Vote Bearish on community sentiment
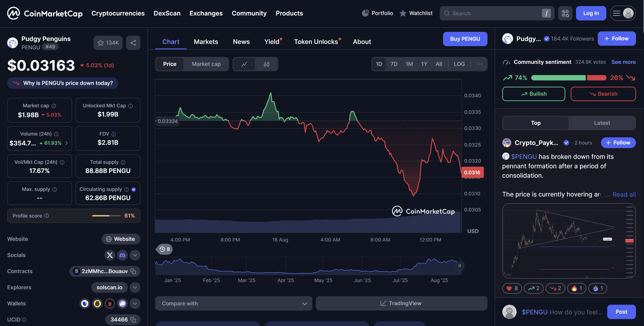644x326 pixels. click(603, 94)
